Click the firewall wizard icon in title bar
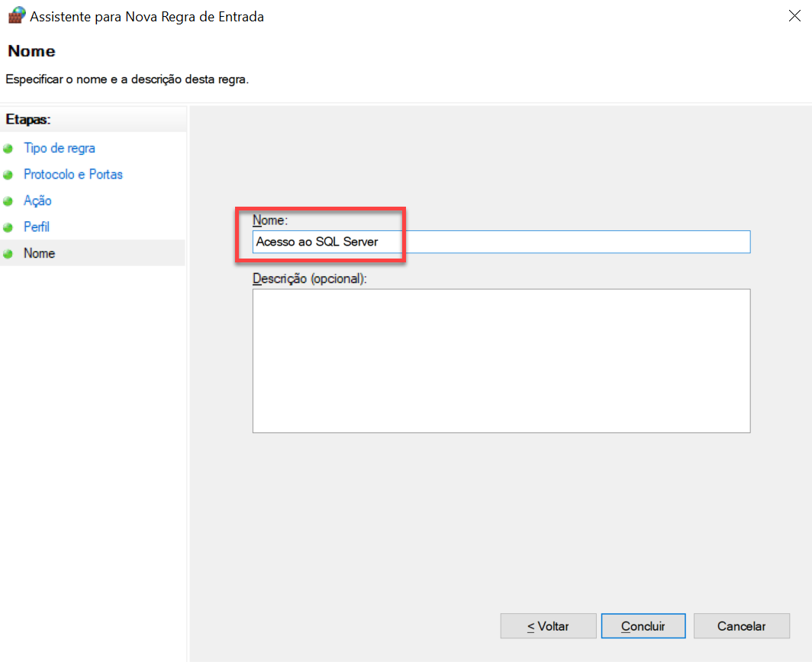The height and width of the screenshot is (662, 812). (16, 16)
